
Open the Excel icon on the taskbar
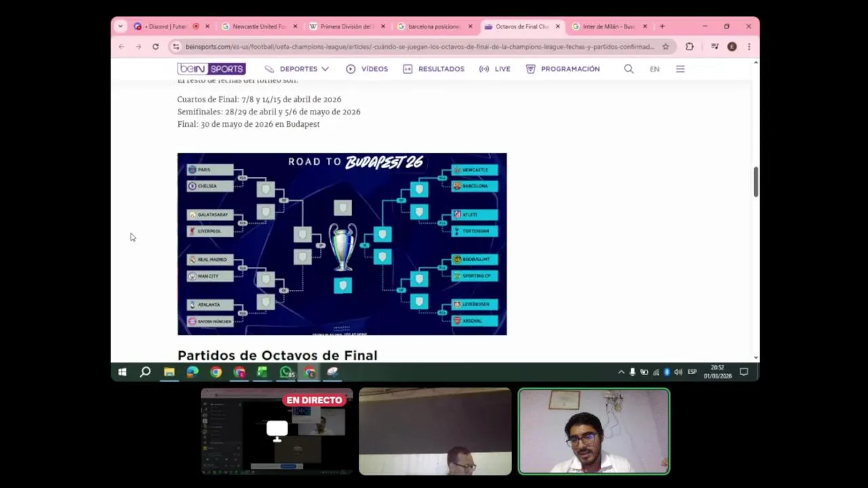[x=262, y=372]
